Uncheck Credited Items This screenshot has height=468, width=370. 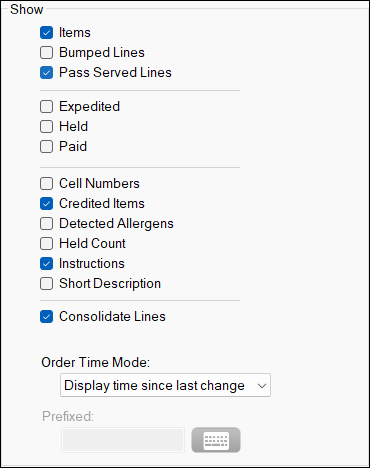click(46, 204)
